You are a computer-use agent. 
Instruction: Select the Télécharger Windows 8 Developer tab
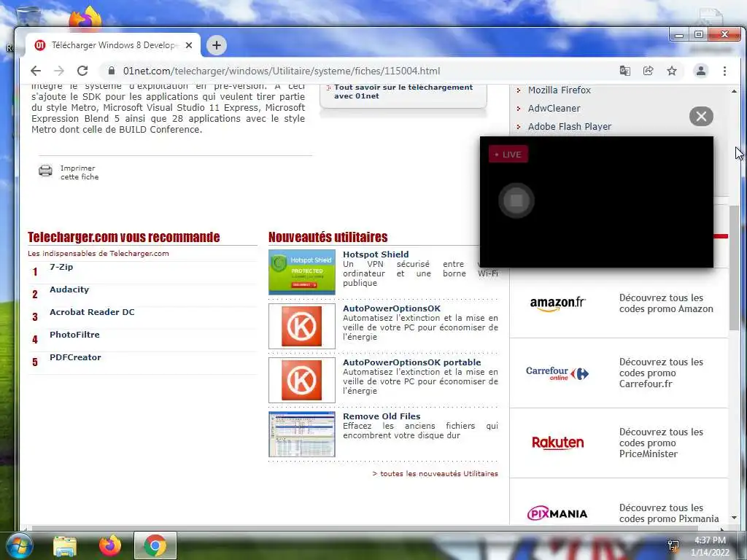(x=112, y=45)
